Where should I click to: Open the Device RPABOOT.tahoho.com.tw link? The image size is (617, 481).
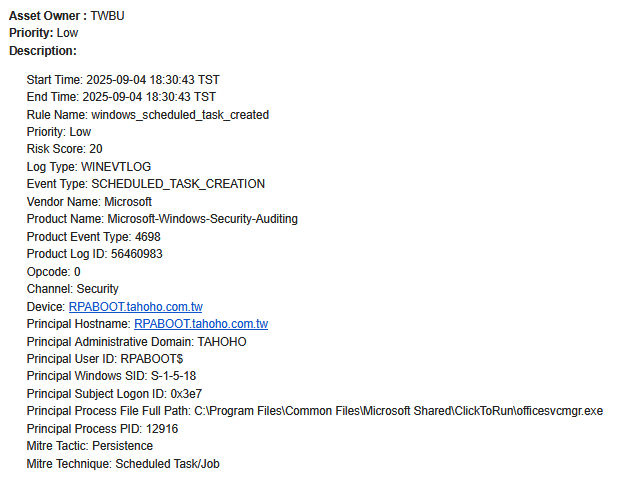pyautogui.click(x=135, y=306)
